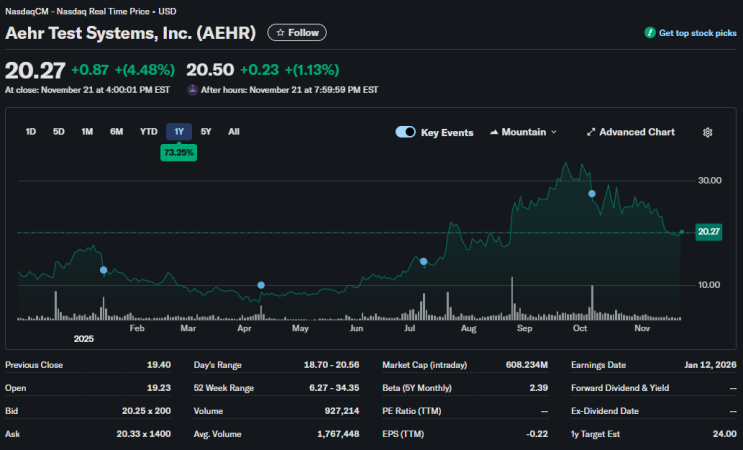Click the Mountain chart type icon
This screenshot has width=743, height=450.
[x=494, y=132]
